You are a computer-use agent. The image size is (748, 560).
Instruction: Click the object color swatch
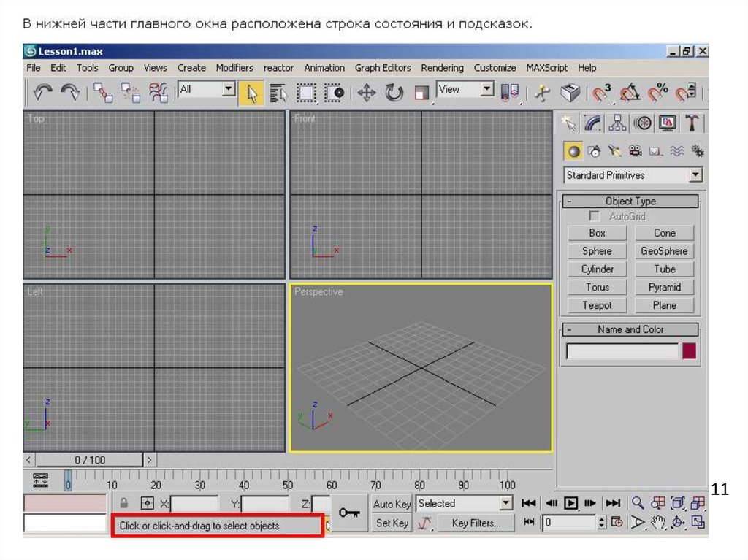click(689, 351)
